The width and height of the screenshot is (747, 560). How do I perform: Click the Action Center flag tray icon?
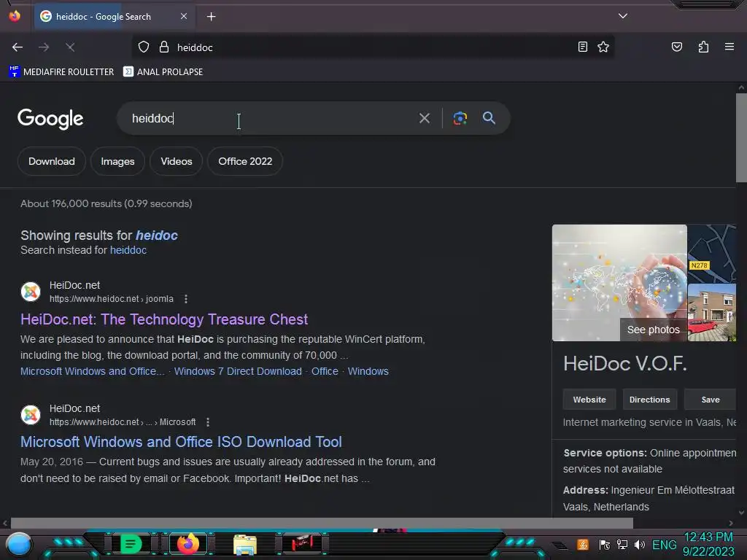[605, 544]
